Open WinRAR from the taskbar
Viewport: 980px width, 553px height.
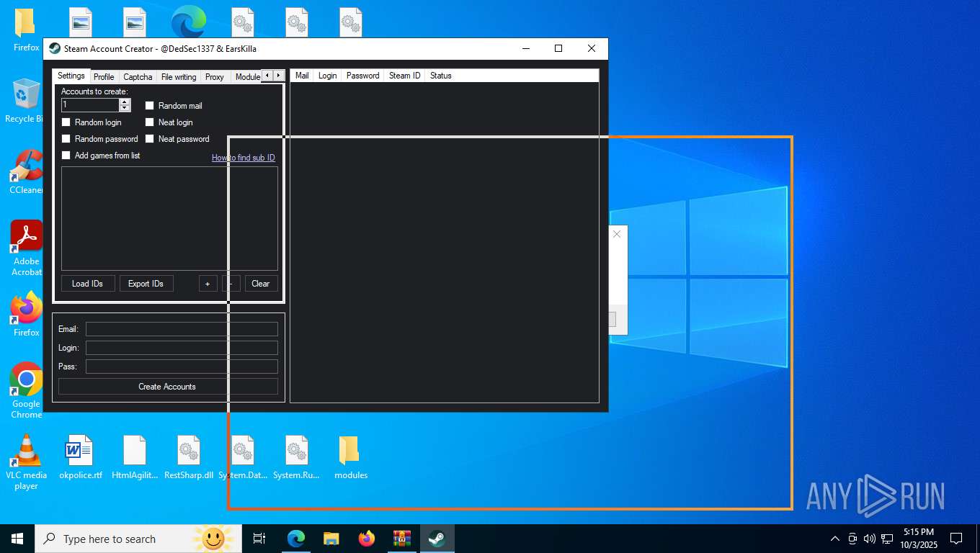point(401,539)
